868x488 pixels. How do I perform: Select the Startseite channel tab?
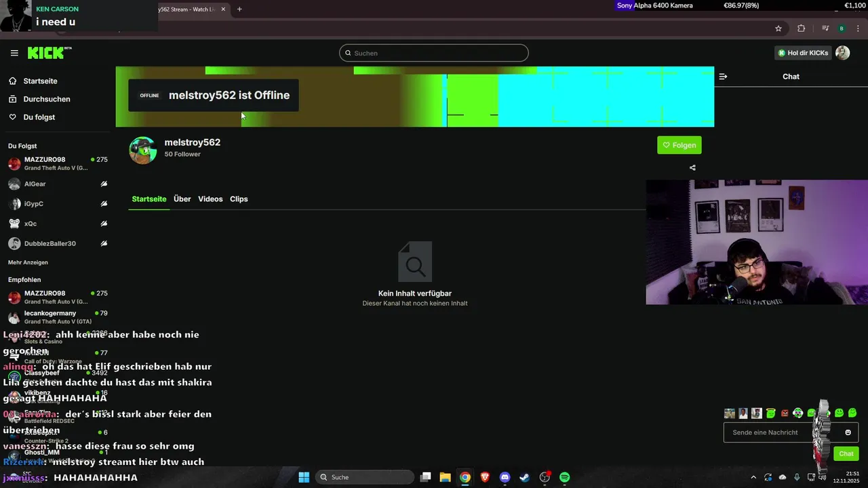click(149, 199)
